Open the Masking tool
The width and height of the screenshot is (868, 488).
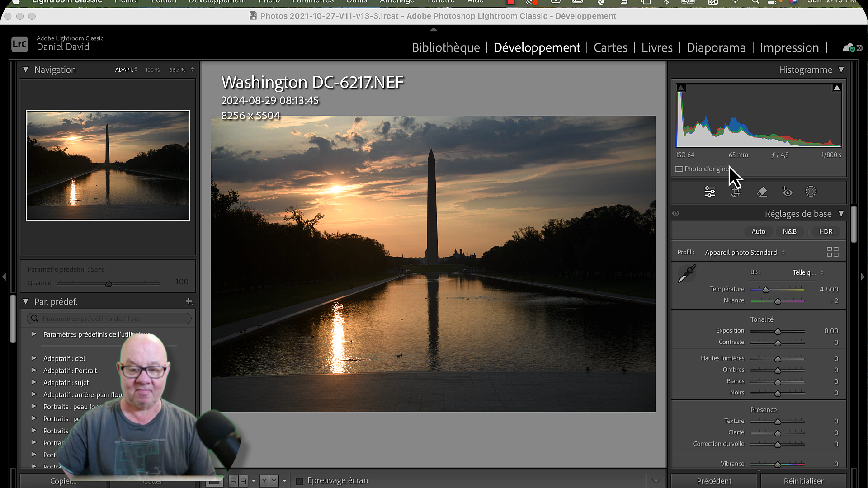click(x=811, y=192)
